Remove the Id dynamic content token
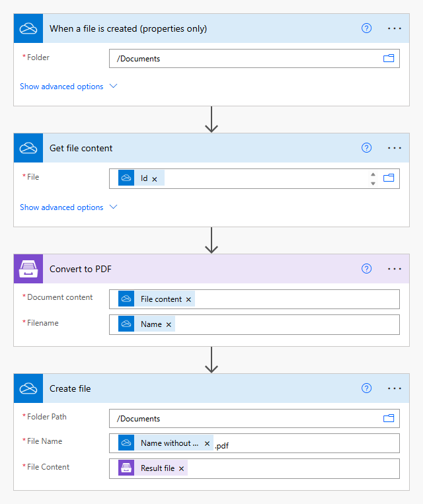The width and height of the screenshot is (423, 504). (155, 179)
